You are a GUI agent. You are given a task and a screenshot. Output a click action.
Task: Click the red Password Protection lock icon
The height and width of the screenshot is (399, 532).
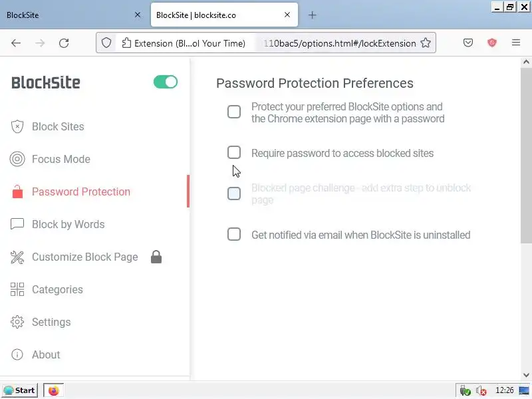17,192
